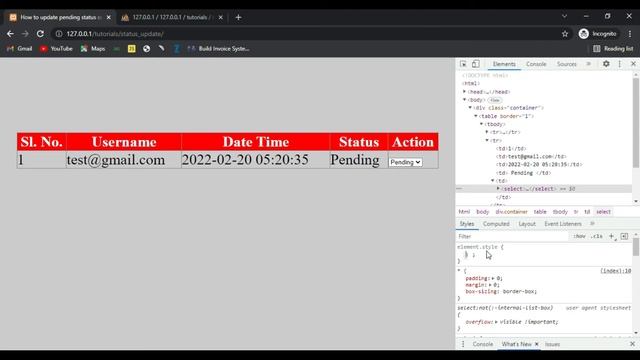The width and height of the screenshot is (640, 360).
Task: Open the Computed pane tab
Action: coord(496,224)
